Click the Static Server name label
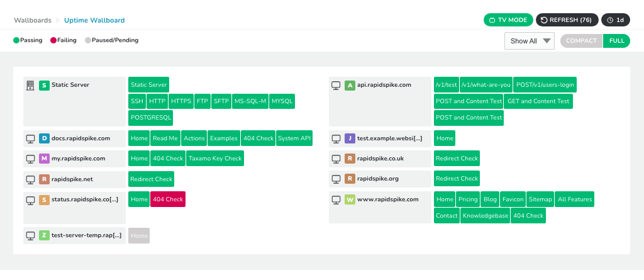Screen dimensions: 644x280 [70, 85]
